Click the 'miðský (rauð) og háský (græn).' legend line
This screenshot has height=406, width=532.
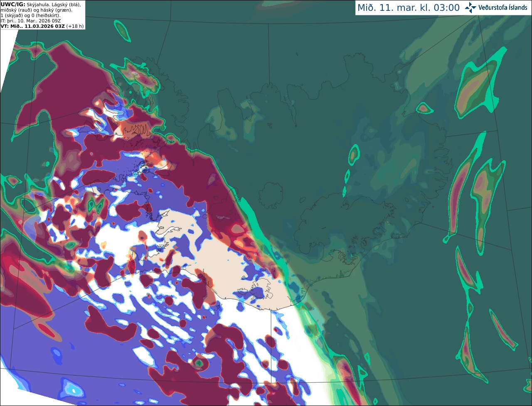pyautogui.click(x=36, y=10)
